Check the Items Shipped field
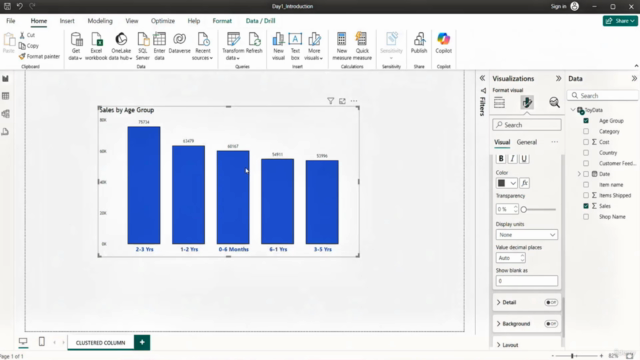The width and height of the screenshot is (640, 360). coord(586,196)
